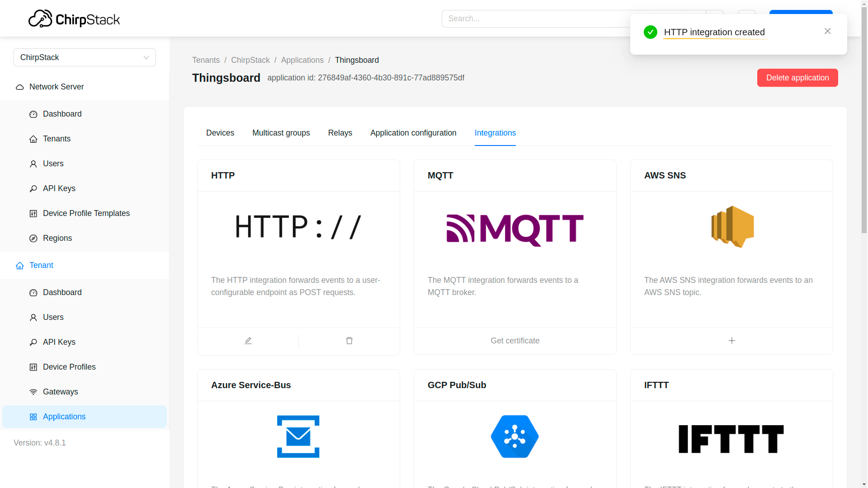868x488 pixels.
Task: Click the ChirpStack cloud logo
Action: [x=41, y=19]
